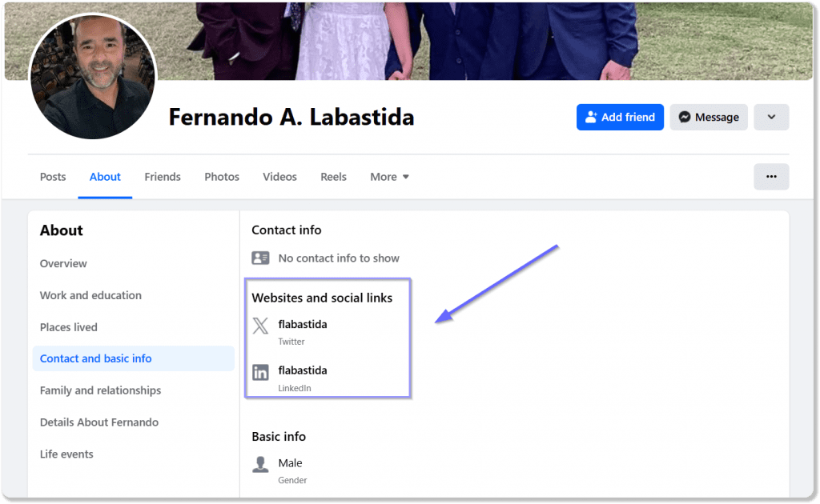Image resolution: width=820 pixels, height=504 pixels.
Task: Select Family and relationships section
Action: tap(100, 390)
